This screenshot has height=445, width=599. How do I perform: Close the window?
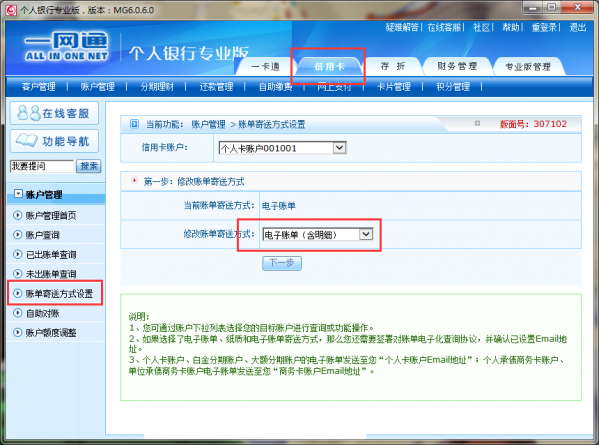pyautogui.click(x=578, y=8)
